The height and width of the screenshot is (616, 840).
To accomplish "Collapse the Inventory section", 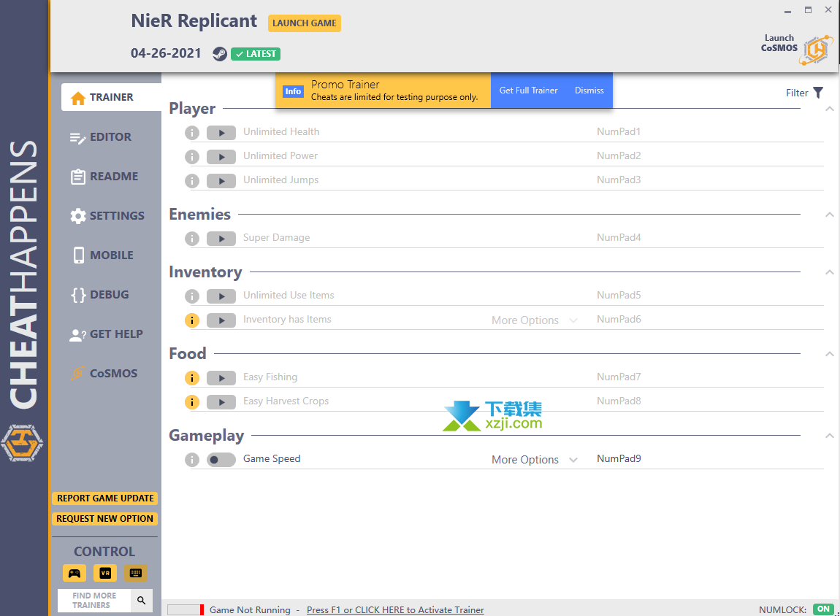I will coord(829,272).
